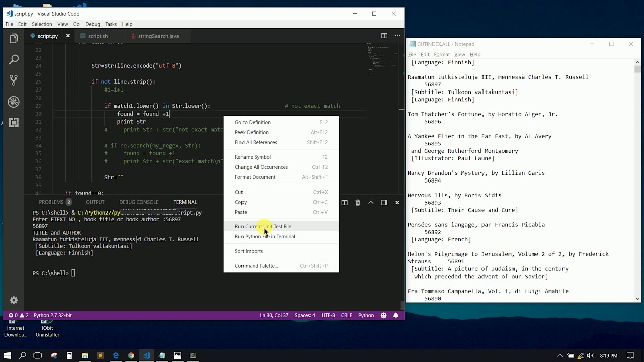Viewport: 644px width, 362px height.
Task: Change the UTF-8 encoding in status bar
Action: pos(328,315)
